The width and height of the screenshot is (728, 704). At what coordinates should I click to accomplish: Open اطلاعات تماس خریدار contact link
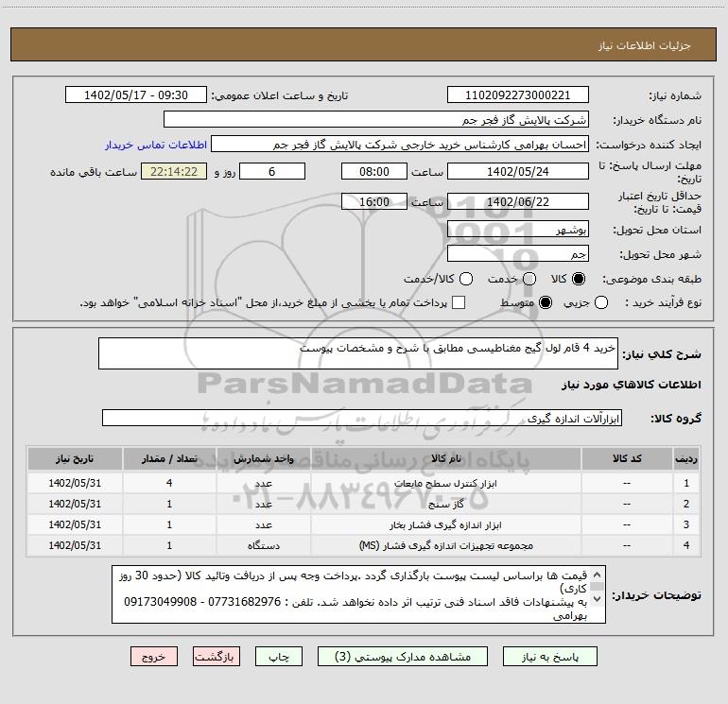click(x=156, y=145)
